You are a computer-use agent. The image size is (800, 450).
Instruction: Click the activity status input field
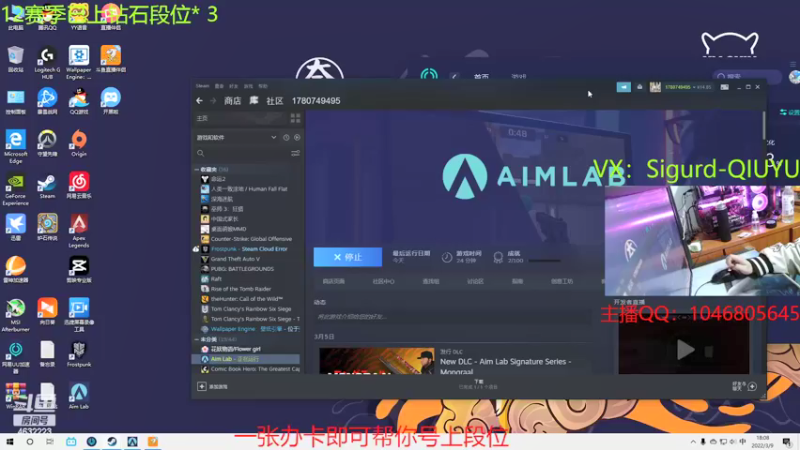click(453, 317)
